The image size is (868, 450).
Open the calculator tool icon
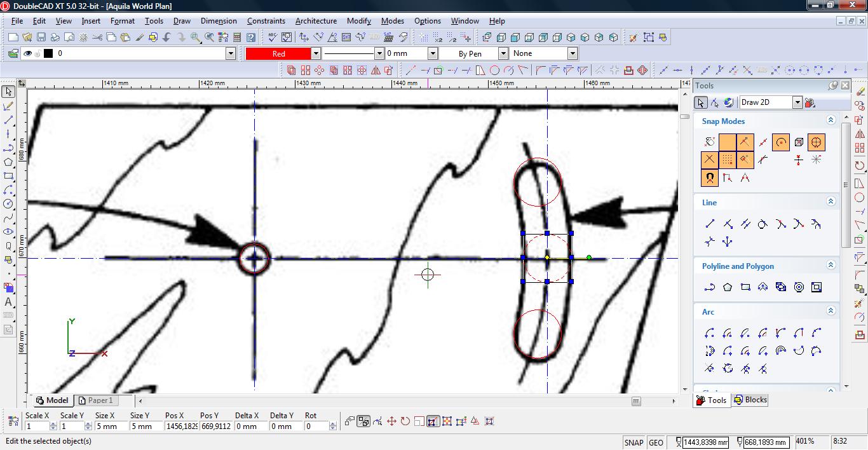click(x=237, y=37)
